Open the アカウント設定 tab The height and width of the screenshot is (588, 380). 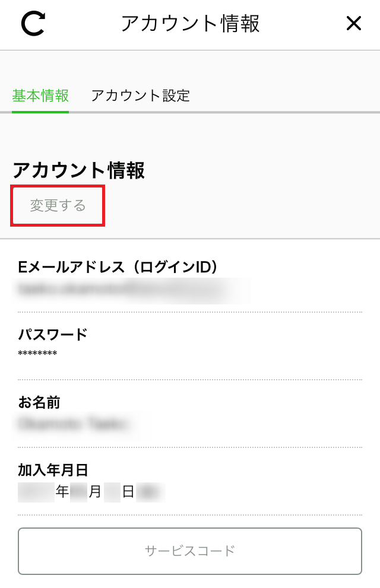coord(140,96)
